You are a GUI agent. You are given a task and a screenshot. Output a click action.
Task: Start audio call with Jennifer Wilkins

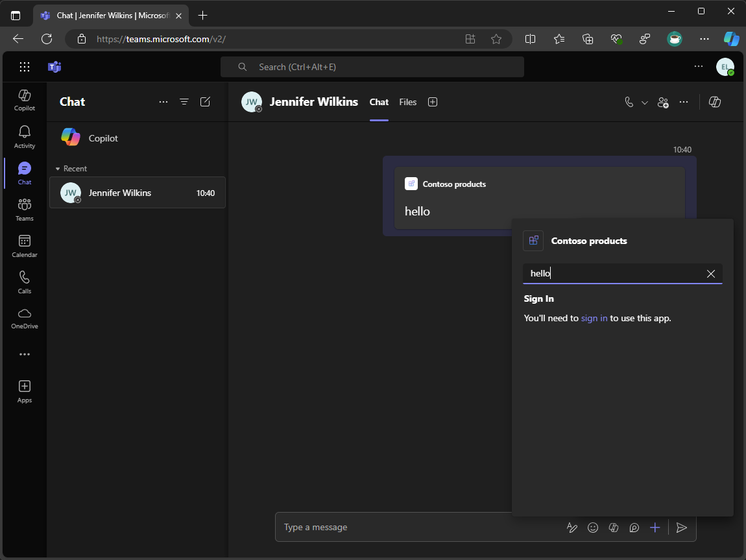click(x=629, y=102)
